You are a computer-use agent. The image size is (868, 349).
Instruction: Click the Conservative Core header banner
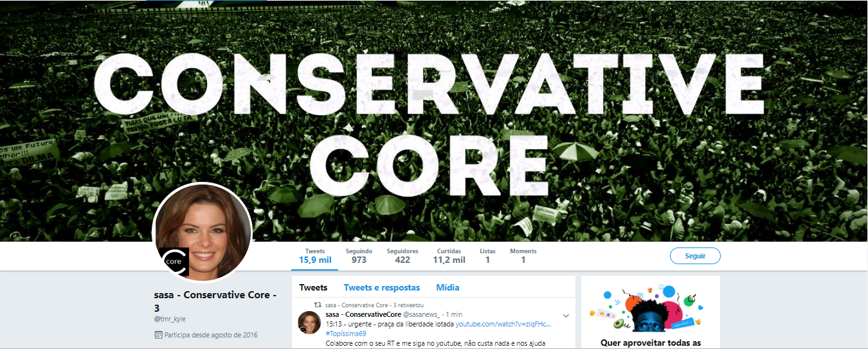click(434, 121)
